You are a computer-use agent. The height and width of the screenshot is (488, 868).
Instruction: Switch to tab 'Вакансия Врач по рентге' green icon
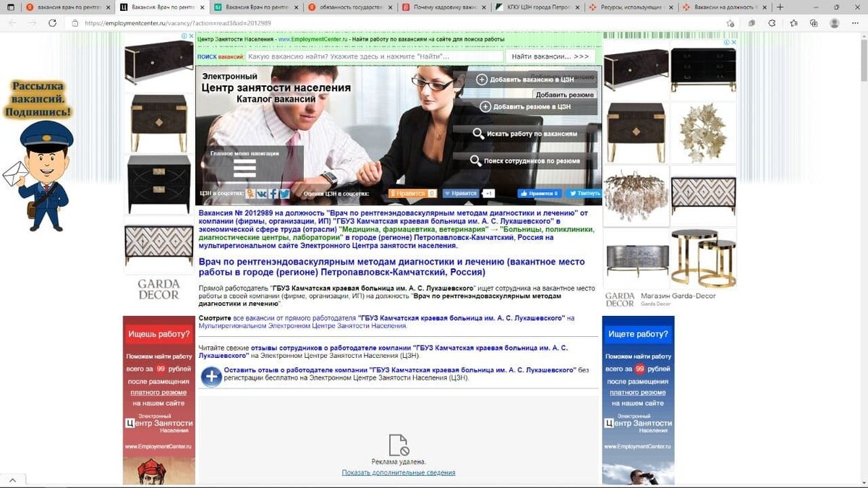(x=258, y=7)
